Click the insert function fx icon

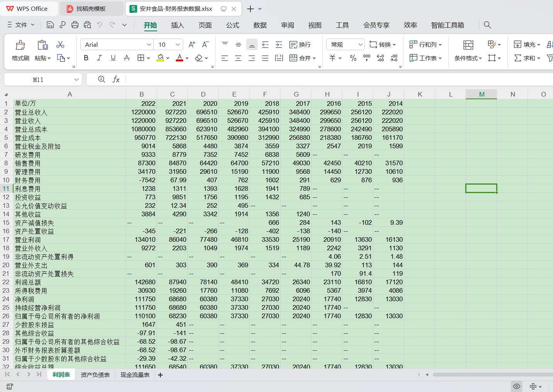116,79
